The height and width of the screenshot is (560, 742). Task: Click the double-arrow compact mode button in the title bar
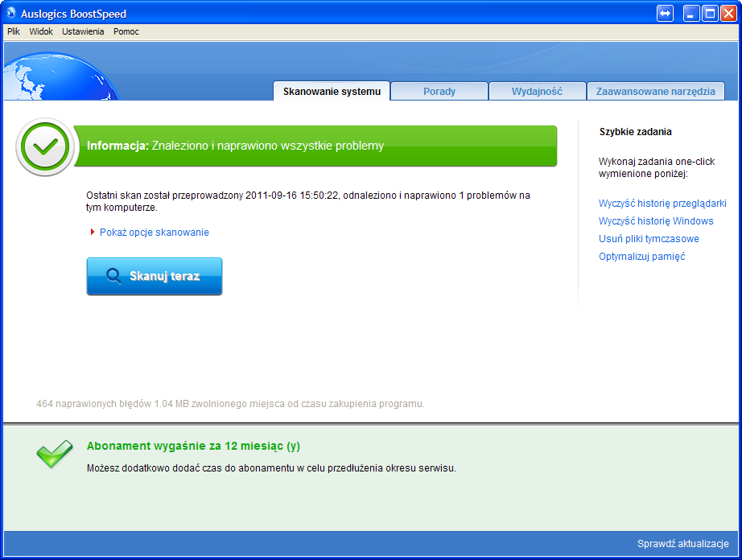[x=665, y=13]
